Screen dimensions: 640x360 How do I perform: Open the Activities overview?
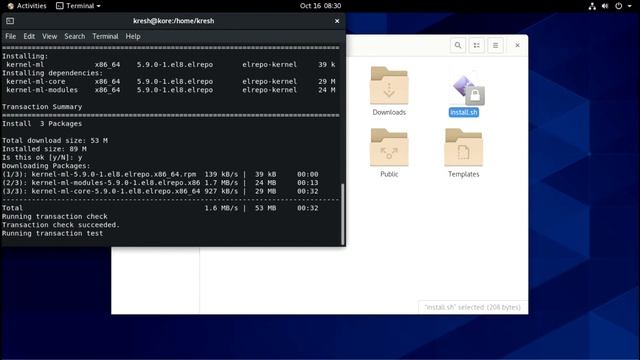27,6
